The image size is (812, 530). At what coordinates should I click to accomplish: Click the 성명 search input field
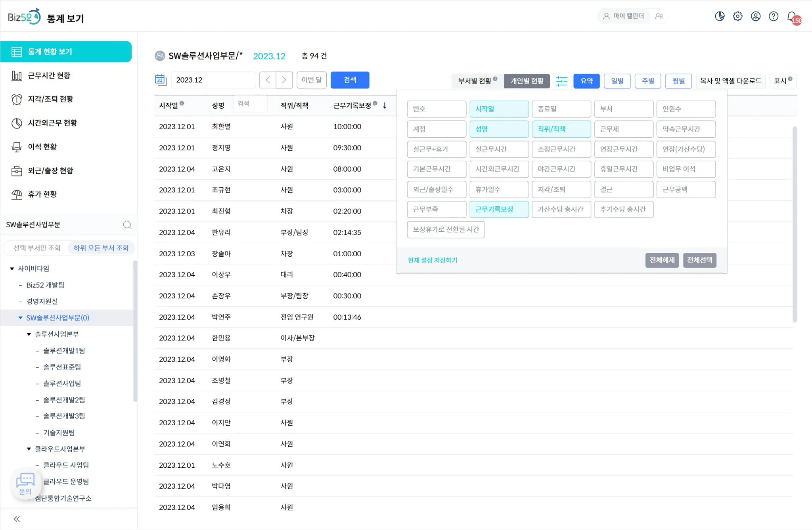tap(250, 104)
